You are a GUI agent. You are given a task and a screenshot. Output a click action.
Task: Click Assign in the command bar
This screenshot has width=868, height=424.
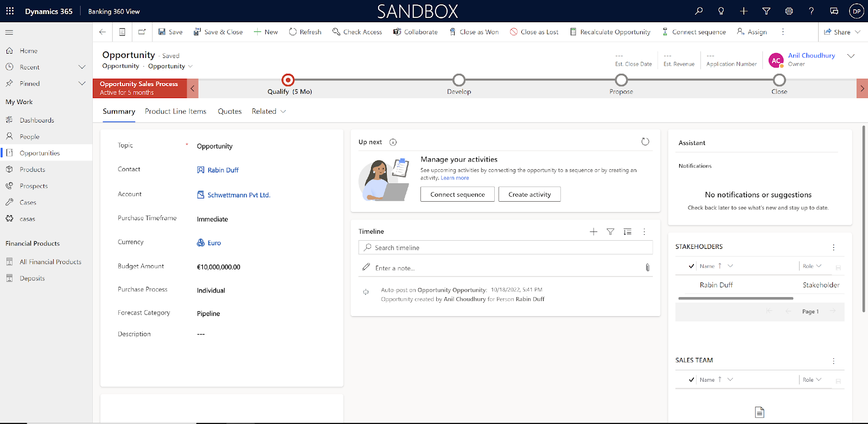[752, 32]
